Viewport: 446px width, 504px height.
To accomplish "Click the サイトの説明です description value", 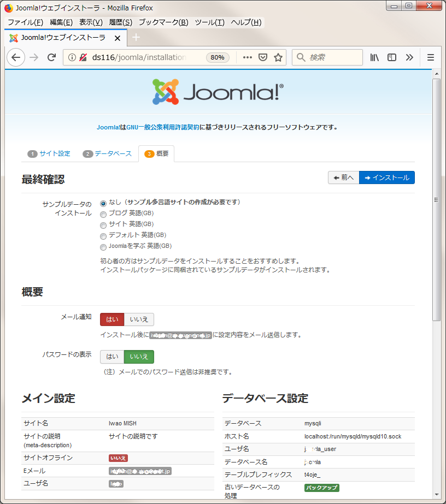I will pos(133,436).
